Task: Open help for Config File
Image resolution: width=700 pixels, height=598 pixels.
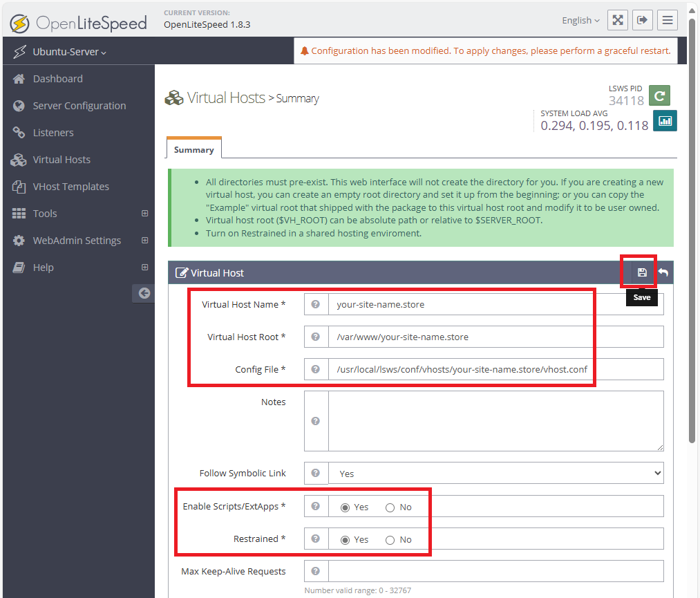Action: (316, 369)
